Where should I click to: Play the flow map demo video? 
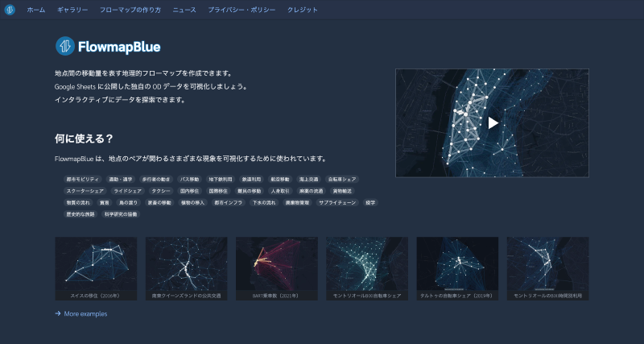[x=493, y=123]
